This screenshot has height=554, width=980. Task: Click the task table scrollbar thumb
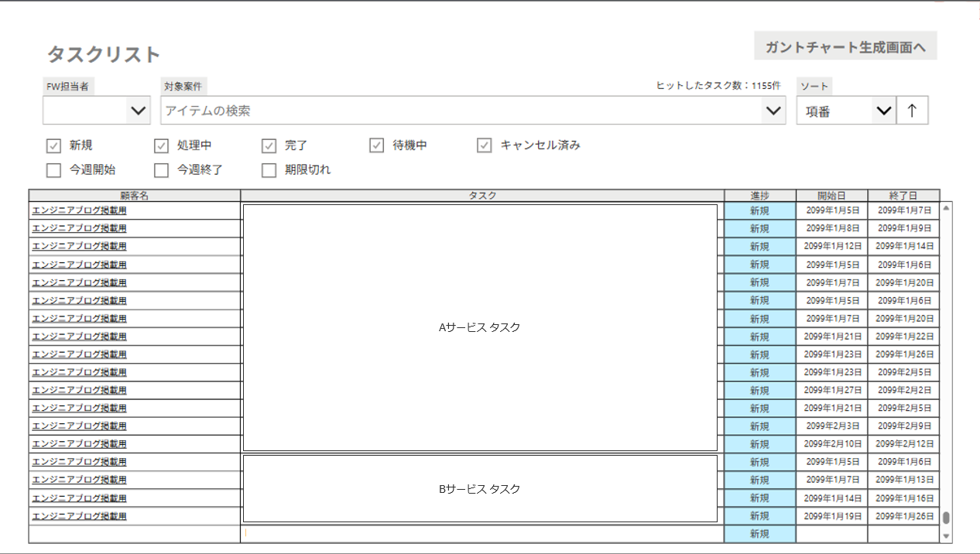point(946,518)
